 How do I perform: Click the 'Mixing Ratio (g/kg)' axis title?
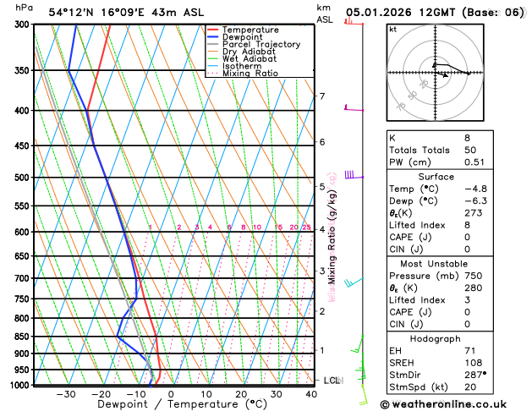tap(332, 237)
